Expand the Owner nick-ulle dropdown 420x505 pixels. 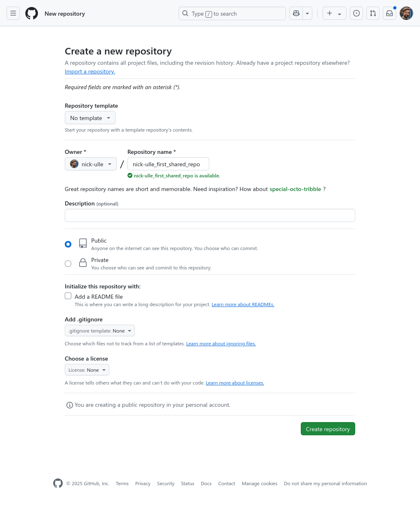91,164
